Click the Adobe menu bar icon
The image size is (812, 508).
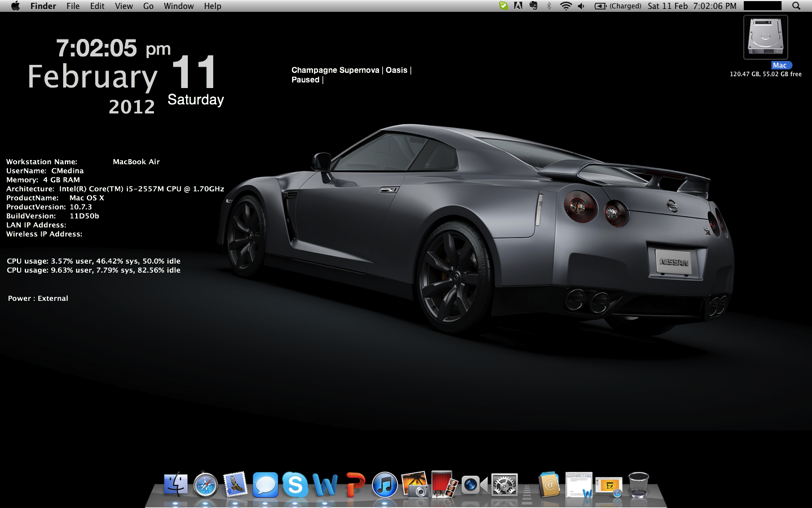[x=518, y=6]
